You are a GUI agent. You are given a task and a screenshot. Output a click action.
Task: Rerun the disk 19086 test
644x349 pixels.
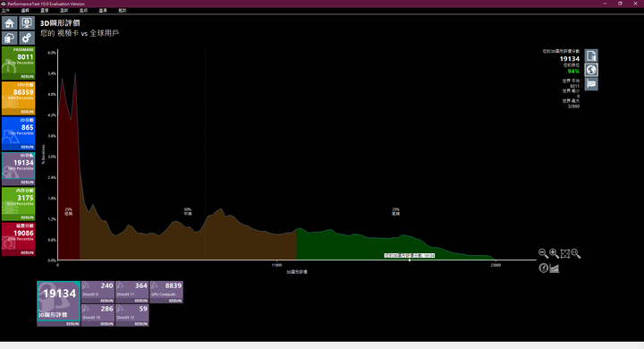pyautogui.click(x=27, y=253)
